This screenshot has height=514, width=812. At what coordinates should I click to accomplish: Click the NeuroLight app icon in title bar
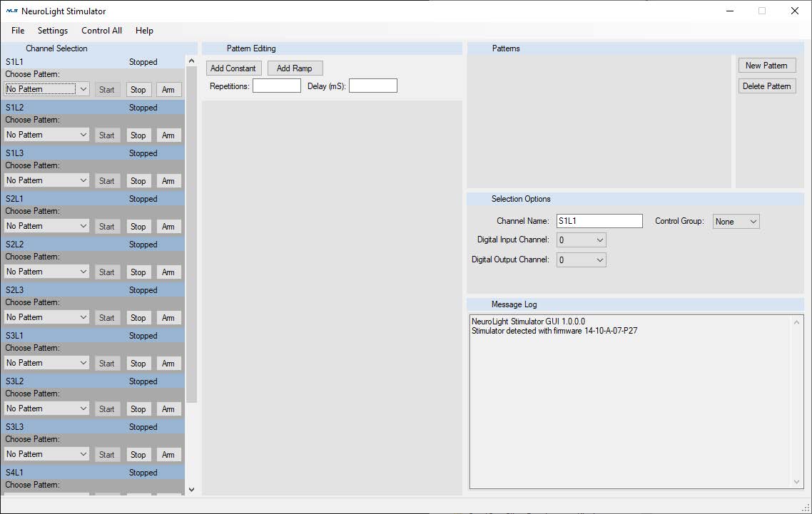coord(11,11)
